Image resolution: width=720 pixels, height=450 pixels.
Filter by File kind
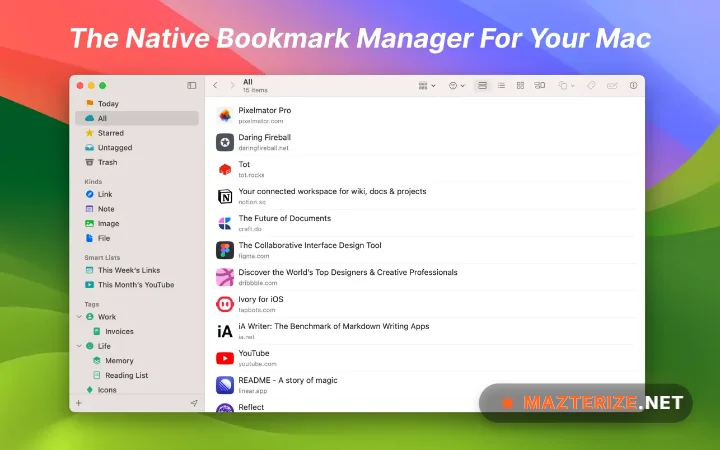tap(137, 238)
